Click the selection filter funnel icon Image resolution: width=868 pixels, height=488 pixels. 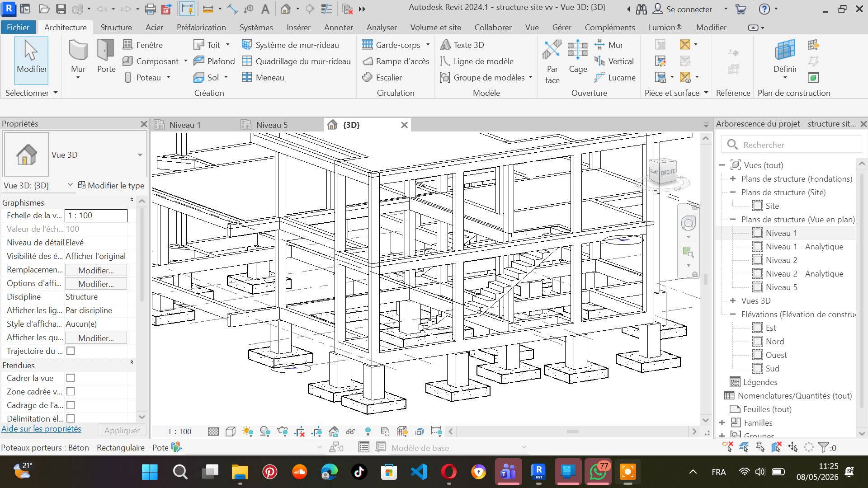pyautogui.click(x=824, y=448)
